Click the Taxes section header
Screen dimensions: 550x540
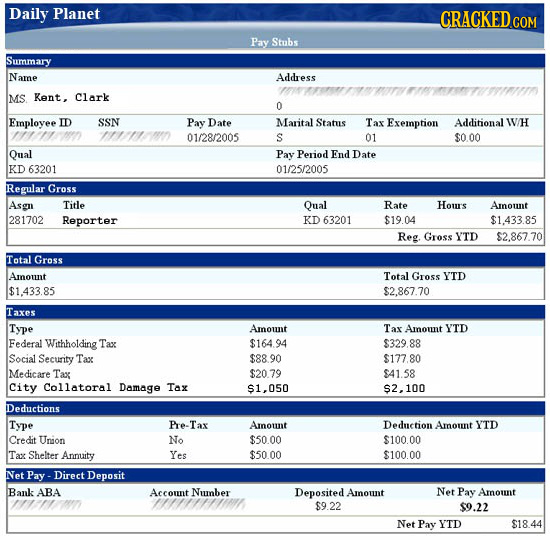[275, 312]
